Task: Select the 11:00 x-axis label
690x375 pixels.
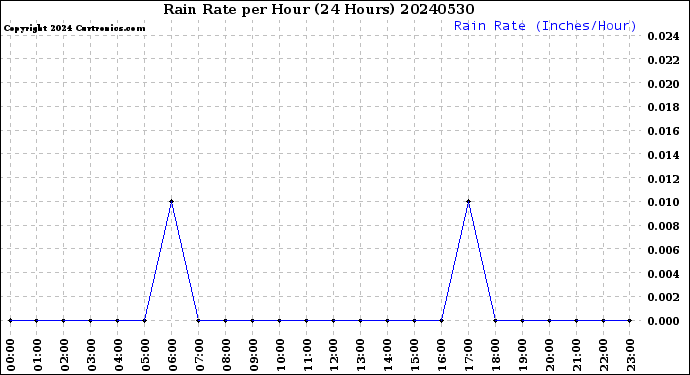Action: point(307,355)
